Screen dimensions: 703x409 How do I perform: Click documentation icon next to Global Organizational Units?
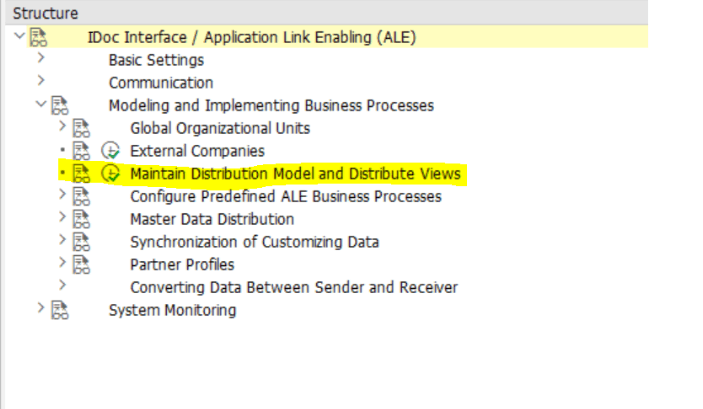[x=81, y=128]
